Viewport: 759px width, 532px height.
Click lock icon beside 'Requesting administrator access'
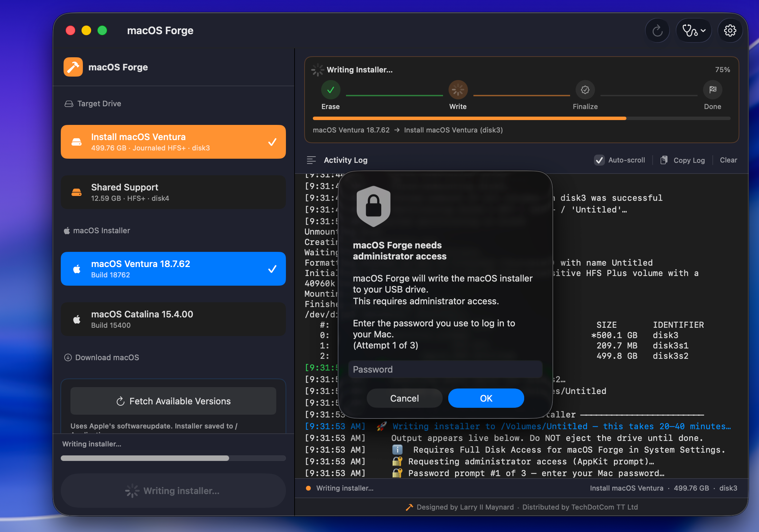click(397, 461)
